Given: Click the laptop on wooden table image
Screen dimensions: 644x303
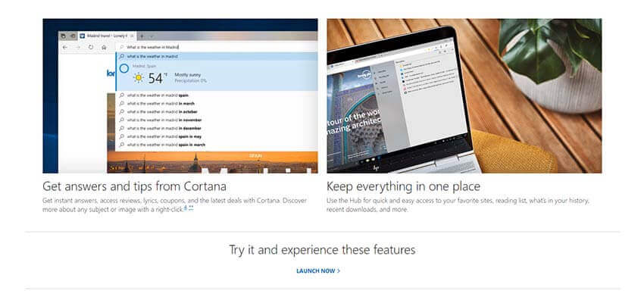Looking at the screenshot, I should pyautogui.click(x=464, y=96).
